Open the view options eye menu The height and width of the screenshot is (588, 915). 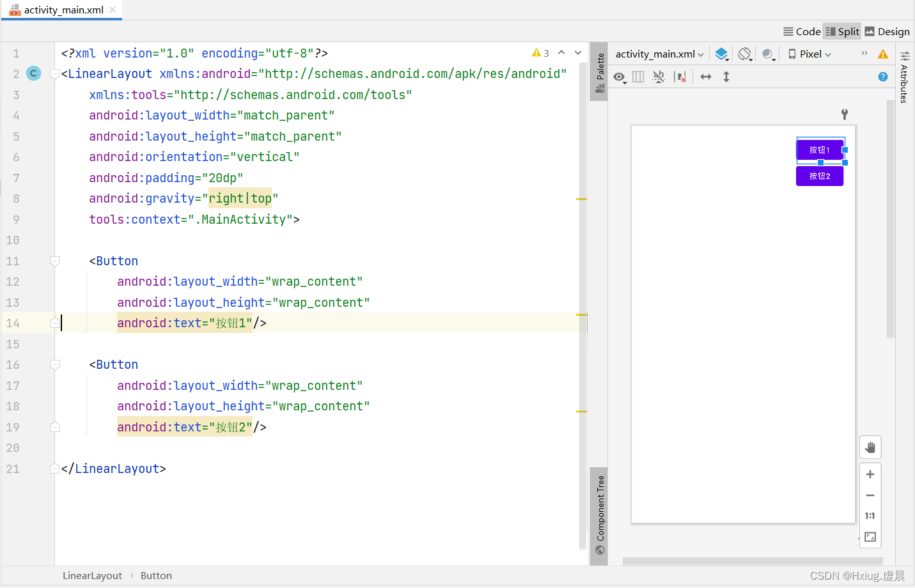tap(620, 77)
